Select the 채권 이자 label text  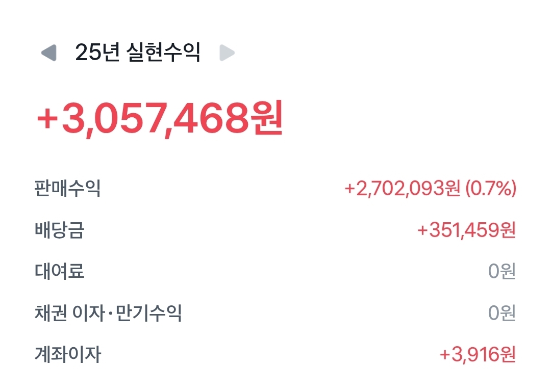[x=70, y=312]
